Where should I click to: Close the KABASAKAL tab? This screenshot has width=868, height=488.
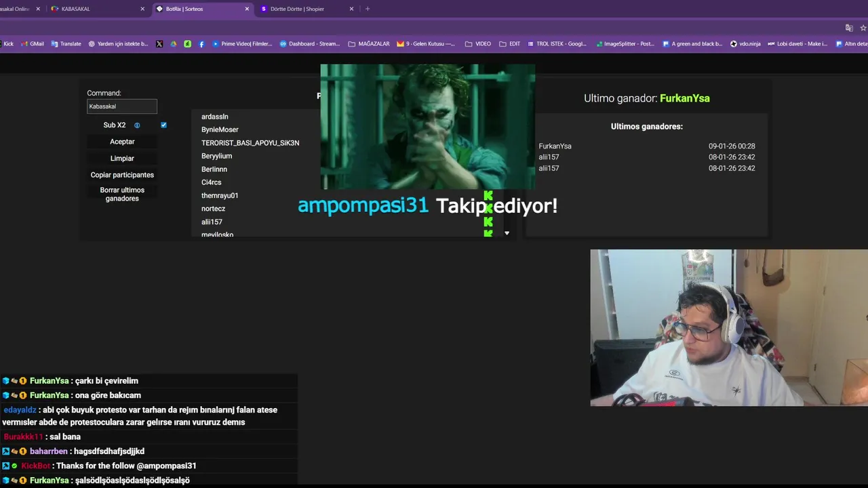tap(142, 9)
